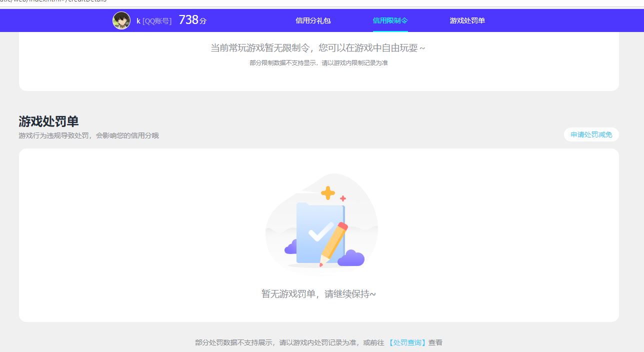The image size is (644, 352).
Task: Click the white checkmark on the folder illustration
Action: point(320,232)
